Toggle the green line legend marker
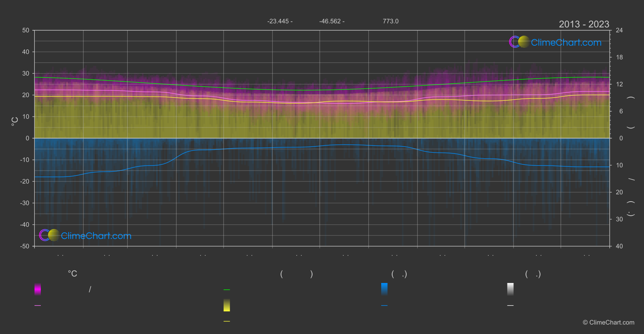 pos(227,290)
